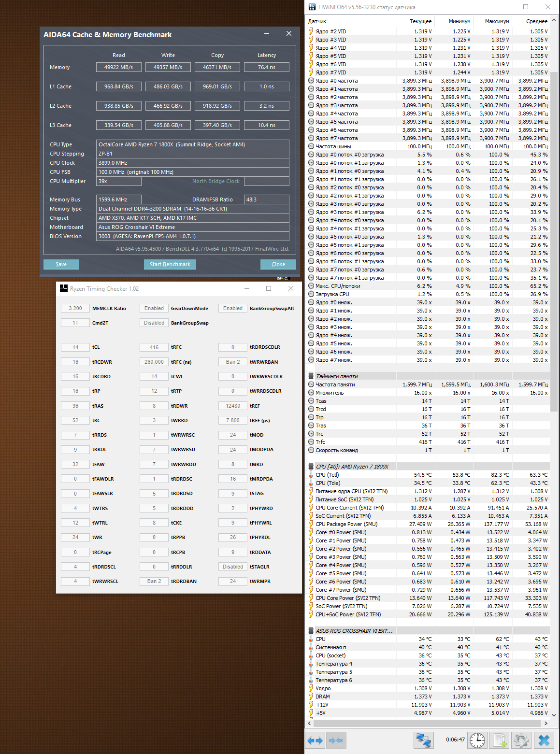560x754 pixels.
Task: Click the tREF 12480 value field
Action: click(233, 406)
